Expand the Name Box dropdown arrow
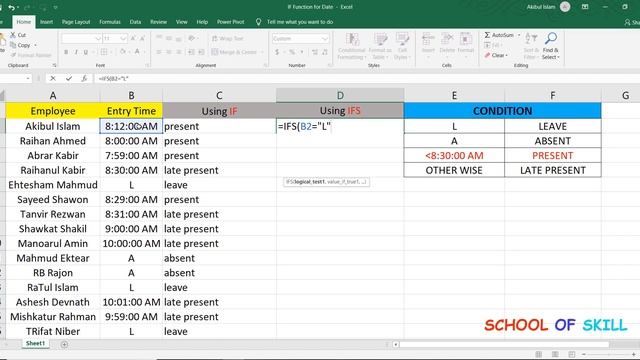The width and height of the screenshot is (640, 360). (28, 78)
